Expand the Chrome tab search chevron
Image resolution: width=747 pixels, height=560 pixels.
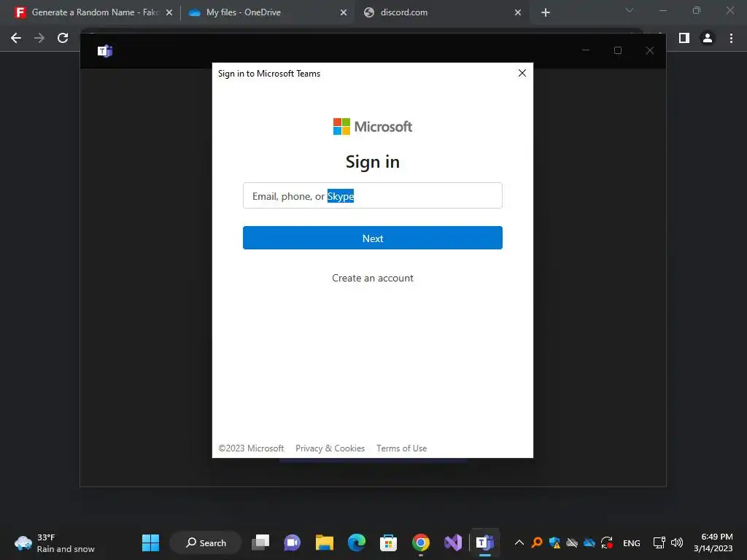630,10
